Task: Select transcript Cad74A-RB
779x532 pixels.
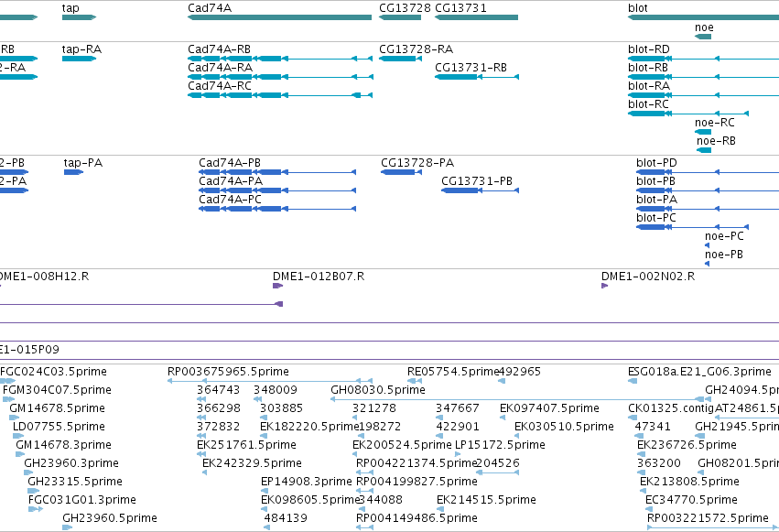Action: pyautogui.click(x=280, y=59)
